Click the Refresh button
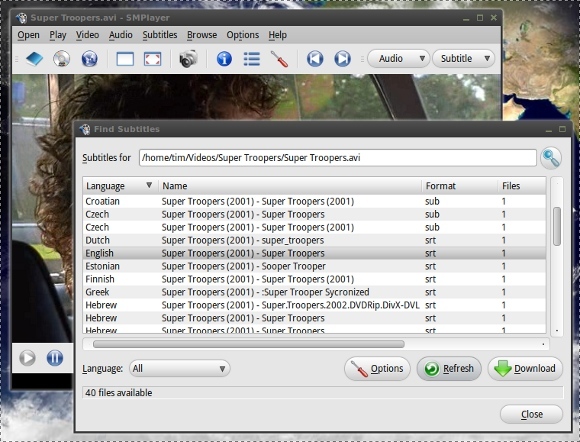 [449, 368]
